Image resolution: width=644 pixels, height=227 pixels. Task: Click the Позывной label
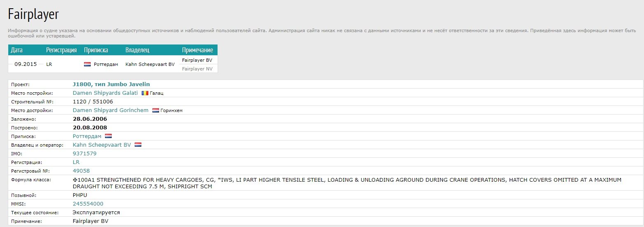[x=24, y=195]
